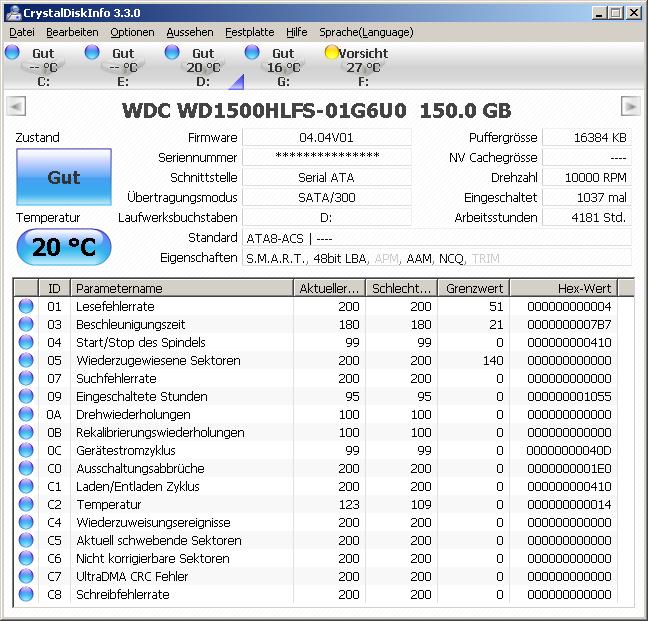
Task: Click Aktueller column header
Action: pyautogui.click(x=329, y=288)
